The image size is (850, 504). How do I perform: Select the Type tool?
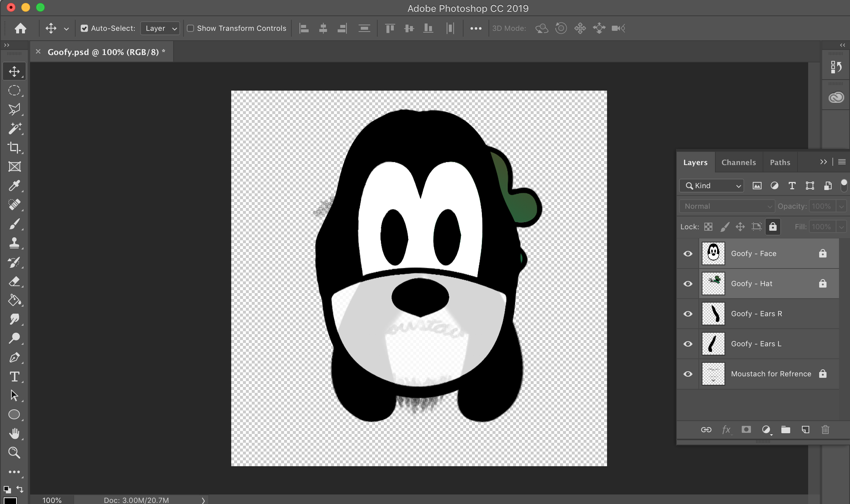[x=14, y=377]
